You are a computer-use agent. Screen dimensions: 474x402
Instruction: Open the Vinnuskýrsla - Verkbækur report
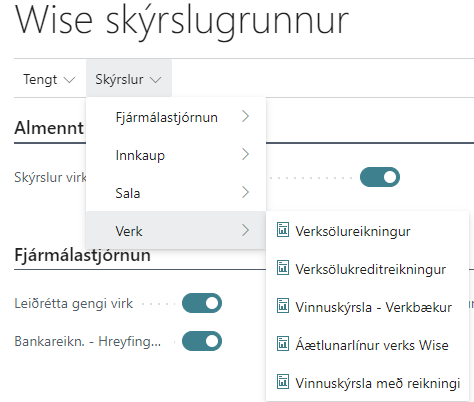[x=367, y=307]
